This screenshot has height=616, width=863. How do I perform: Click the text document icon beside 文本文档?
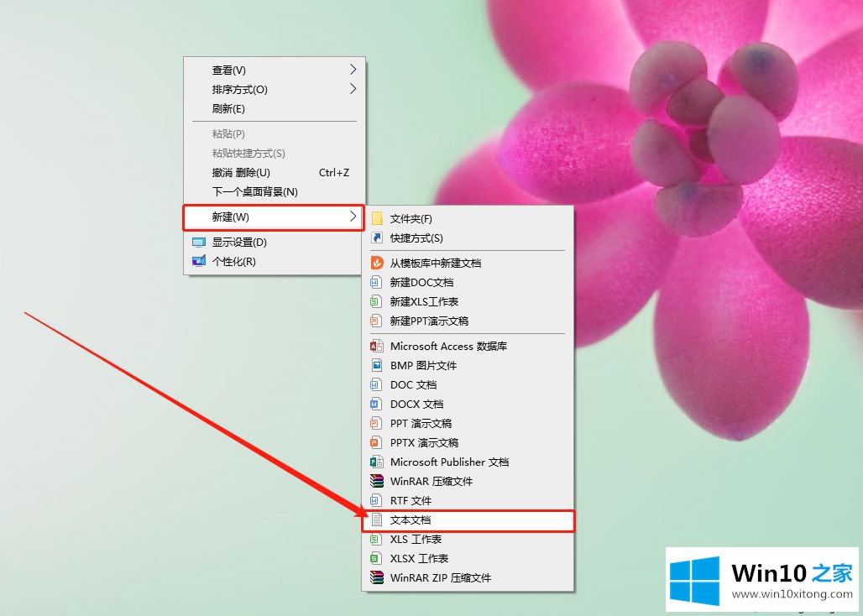click(x=376, y=519)
